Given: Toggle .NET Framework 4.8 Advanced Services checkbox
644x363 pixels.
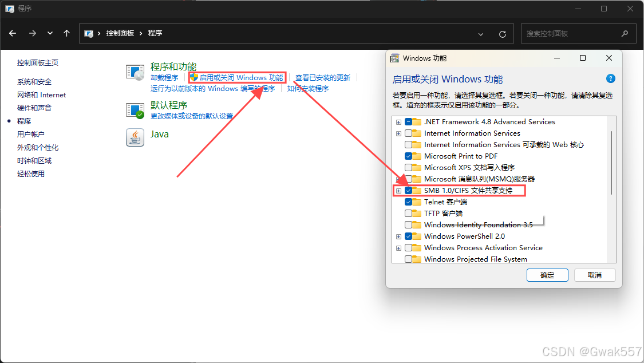Looking at the screenshot, I should point(408,121).
